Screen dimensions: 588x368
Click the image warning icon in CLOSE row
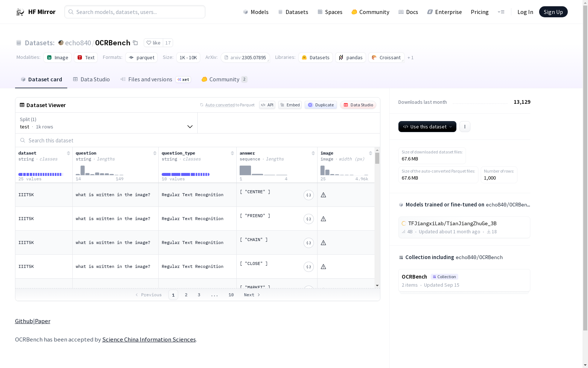click(323, 266)
